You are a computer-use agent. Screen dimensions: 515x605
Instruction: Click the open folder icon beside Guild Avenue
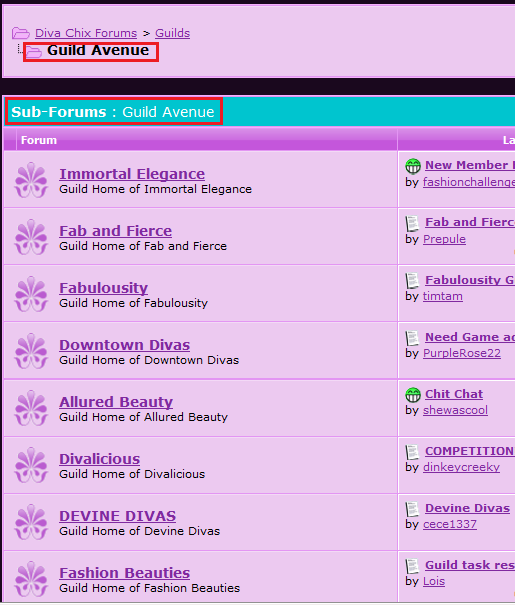[x=34, y=52]
